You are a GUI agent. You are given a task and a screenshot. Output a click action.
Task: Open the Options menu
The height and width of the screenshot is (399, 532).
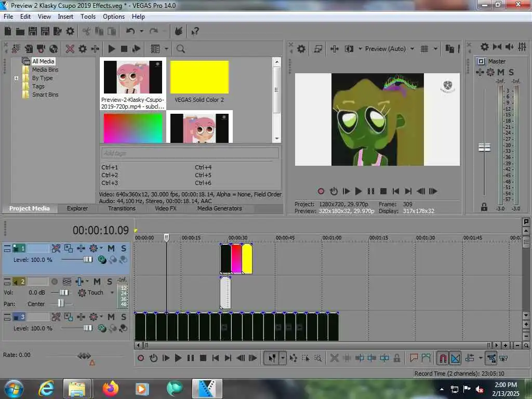114,16
